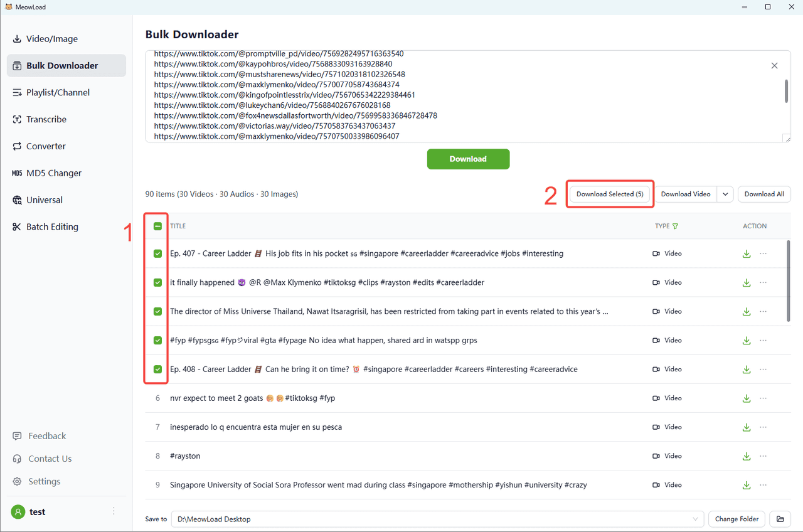Uncheck the Ep. 407 Career Ladder checkbox
803x532 pixels.
tap(157, 254)
